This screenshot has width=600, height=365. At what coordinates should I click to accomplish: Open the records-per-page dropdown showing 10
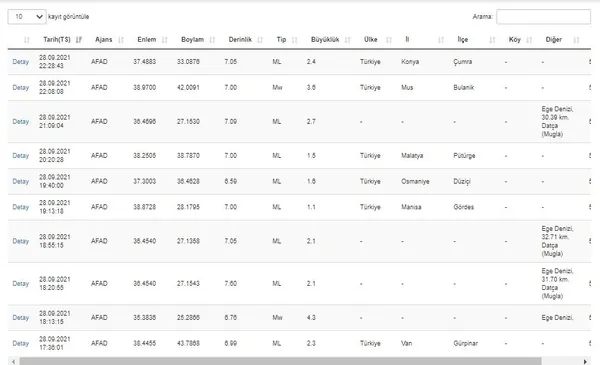(x=27, y=17)
